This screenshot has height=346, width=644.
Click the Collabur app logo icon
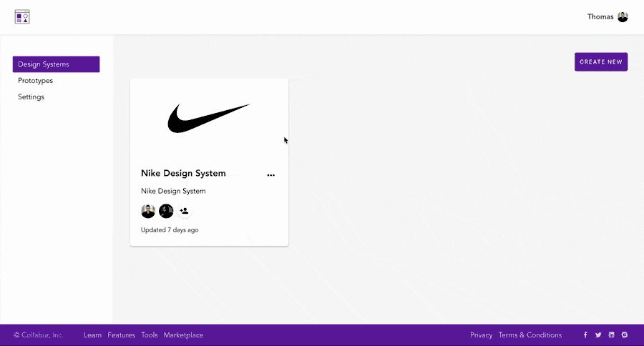click(x=22, y=17)
